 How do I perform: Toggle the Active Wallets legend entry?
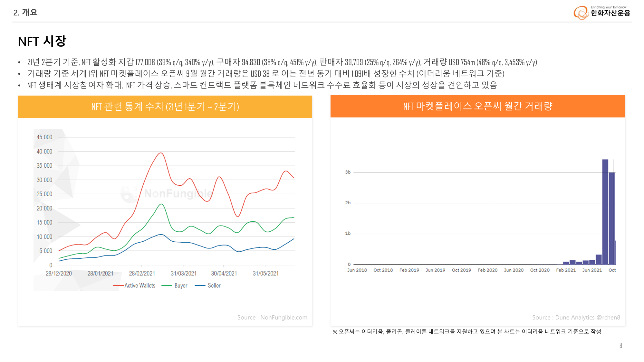pyautogui.click(x=139, y=285)
